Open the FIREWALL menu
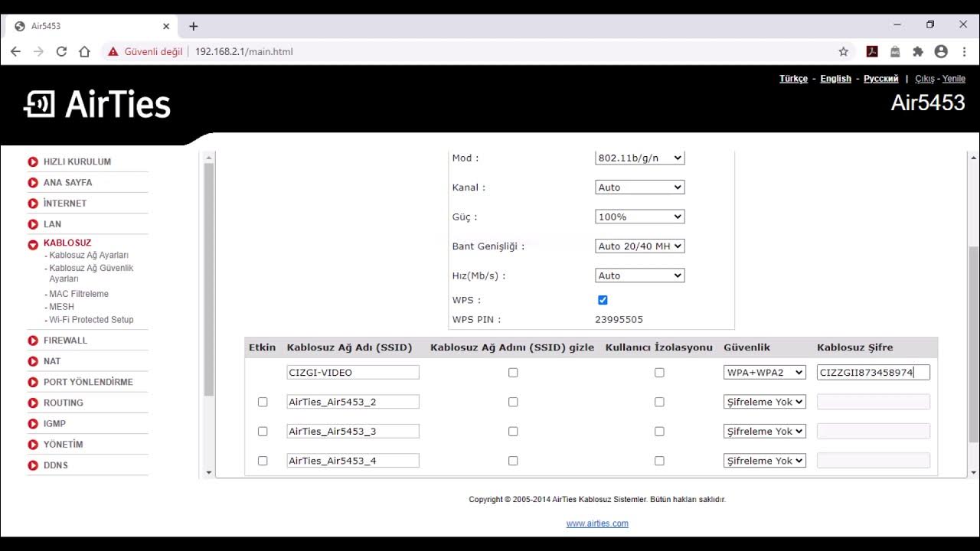Viewport: 980px width, 551px height. (65, 341)
